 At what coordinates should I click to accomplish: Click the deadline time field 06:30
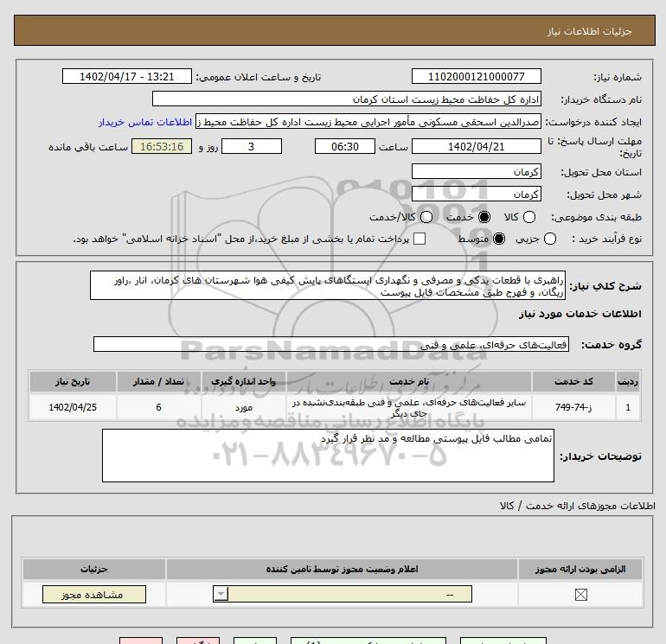coord(345,146)
